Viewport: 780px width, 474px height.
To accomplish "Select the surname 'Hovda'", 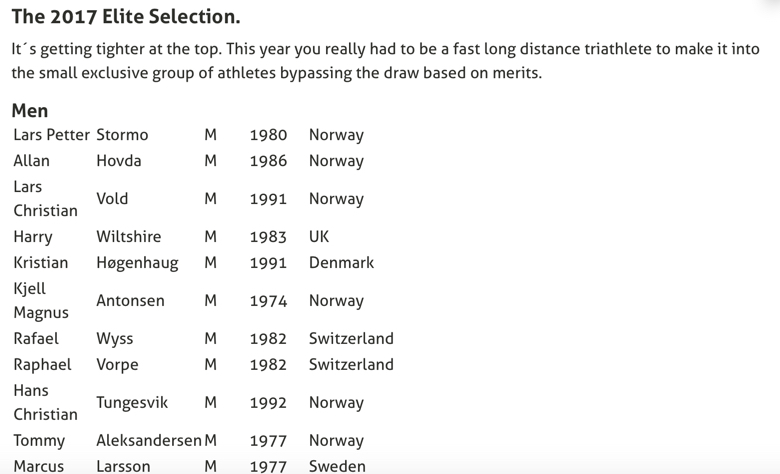I will point(119,161).
